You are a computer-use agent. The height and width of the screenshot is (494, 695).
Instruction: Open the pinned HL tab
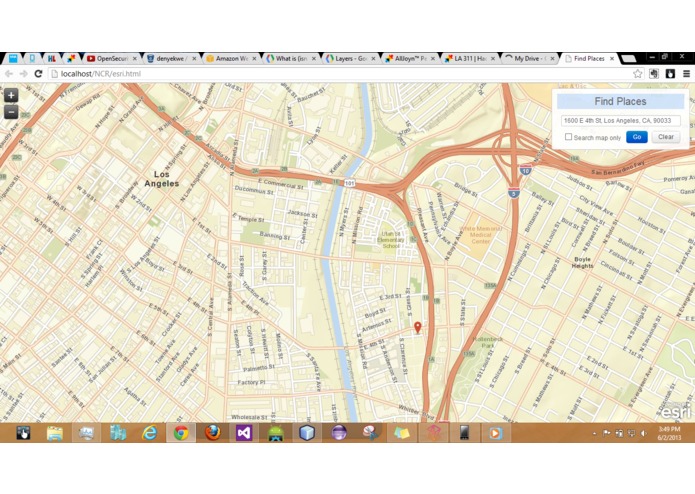click(52, 58)
